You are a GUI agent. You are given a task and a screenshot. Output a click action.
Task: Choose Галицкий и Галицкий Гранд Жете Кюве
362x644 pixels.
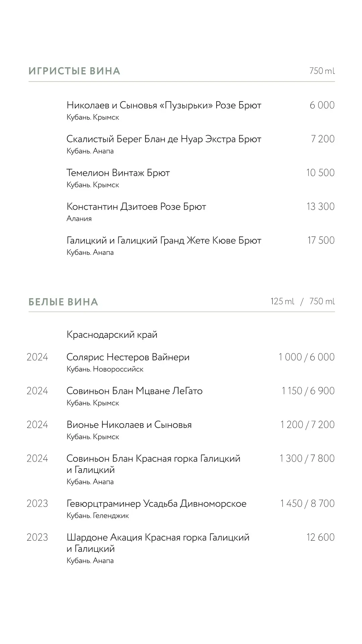[164, 240]
